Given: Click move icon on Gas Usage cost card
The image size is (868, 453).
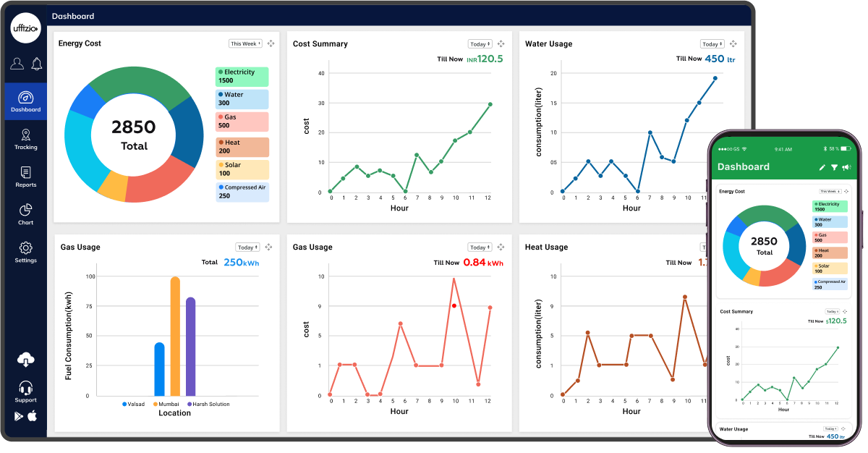Looking at the screenshot, I should [501, 247].
